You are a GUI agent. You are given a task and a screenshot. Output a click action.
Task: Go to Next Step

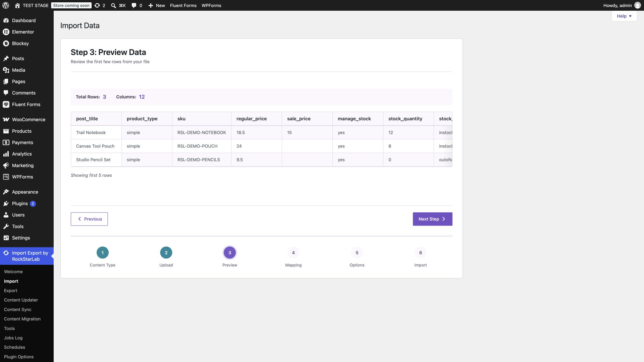tap(432, 219)
